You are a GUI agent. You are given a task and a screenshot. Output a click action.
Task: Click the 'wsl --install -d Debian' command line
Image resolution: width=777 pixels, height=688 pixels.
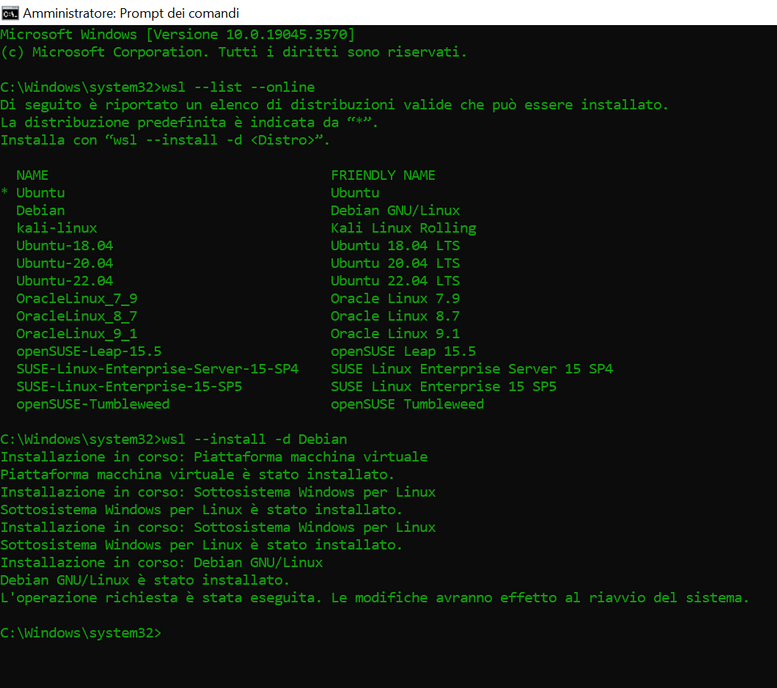click(x=173, y=439)
